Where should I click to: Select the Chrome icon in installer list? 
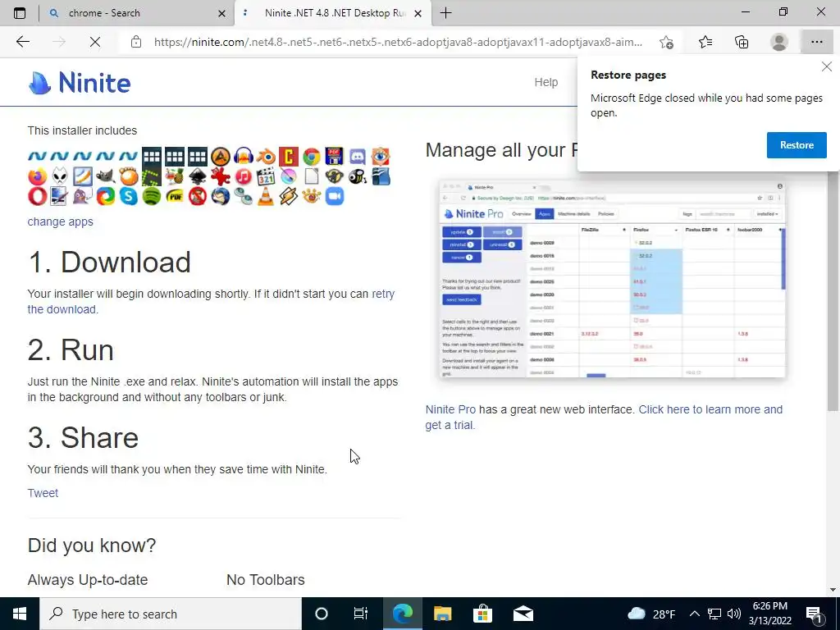click(x=311, y=157)
